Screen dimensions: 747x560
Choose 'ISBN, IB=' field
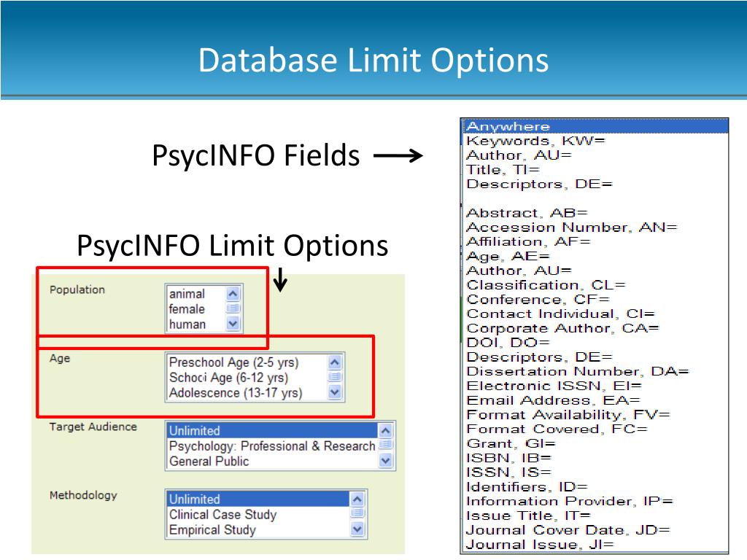pos(508,458)
